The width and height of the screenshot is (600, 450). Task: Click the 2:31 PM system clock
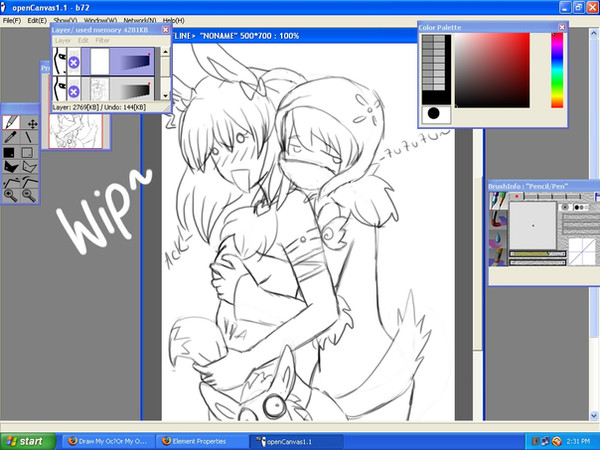(x=578, y=442)
